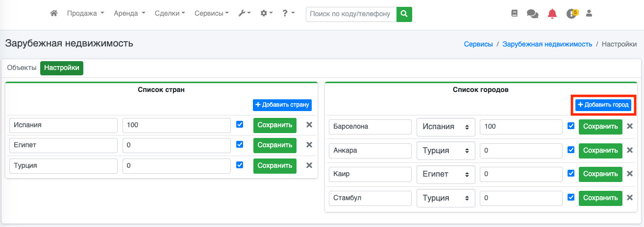Open the chat messages icon
The width and height of the screenshot is (644, 227).
(532, 14)
